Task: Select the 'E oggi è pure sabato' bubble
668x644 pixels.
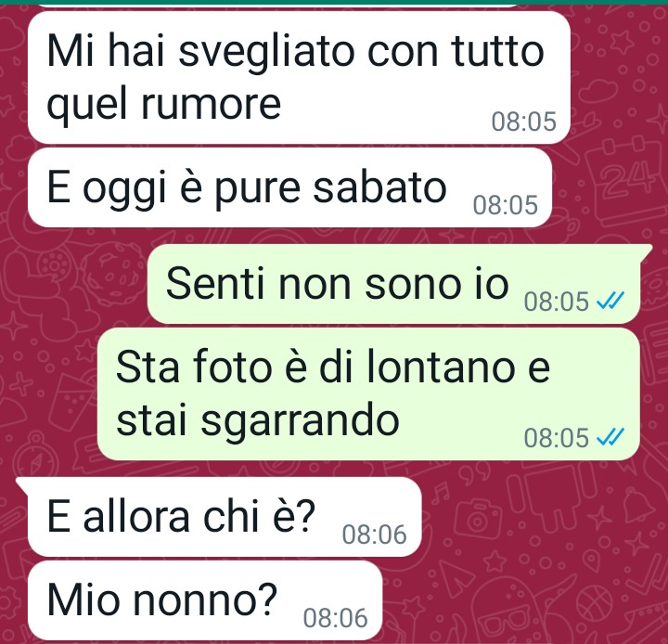Action: pos(289,187)
